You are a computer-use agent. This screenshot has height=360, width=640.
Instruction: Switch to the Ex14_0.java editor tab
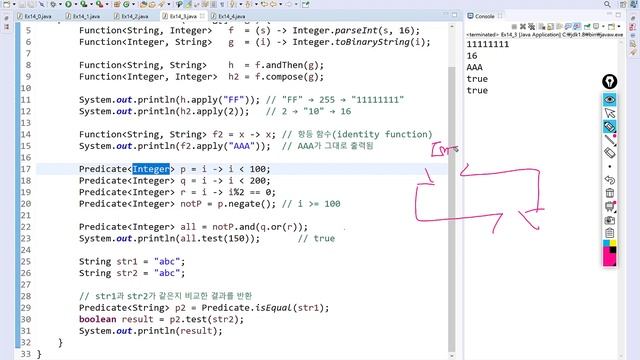tap(35, 16)
